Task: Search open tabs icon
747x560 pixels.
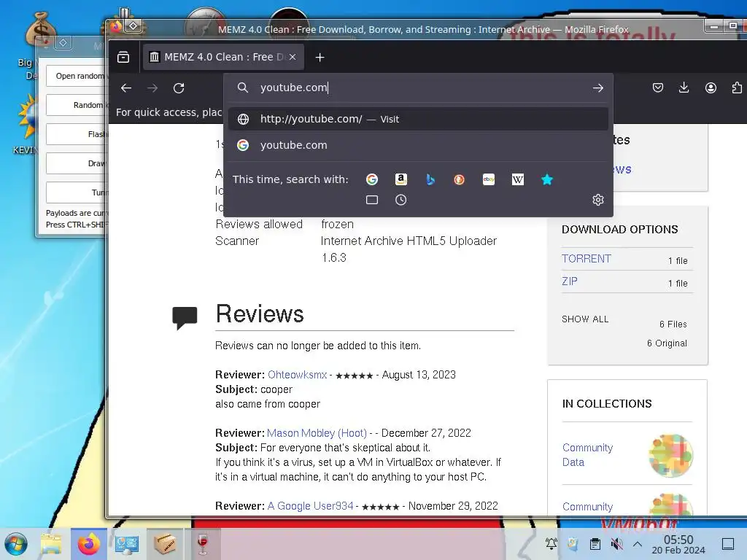Action: (x=372, y=200)
